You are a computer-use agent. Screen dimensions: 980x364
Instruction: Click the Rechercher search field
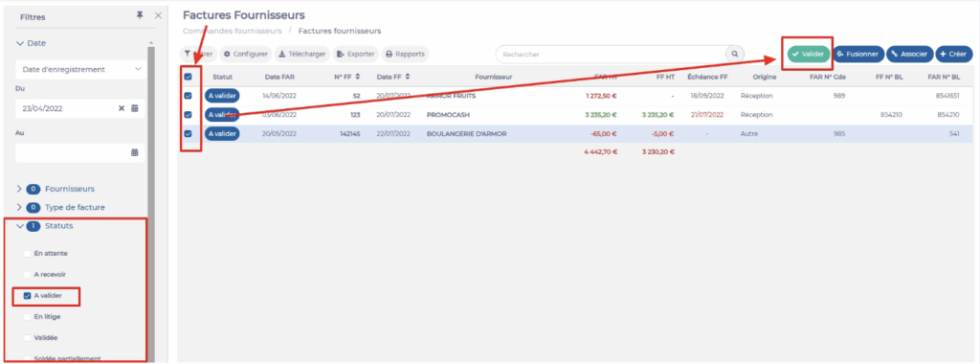point(611,55)
